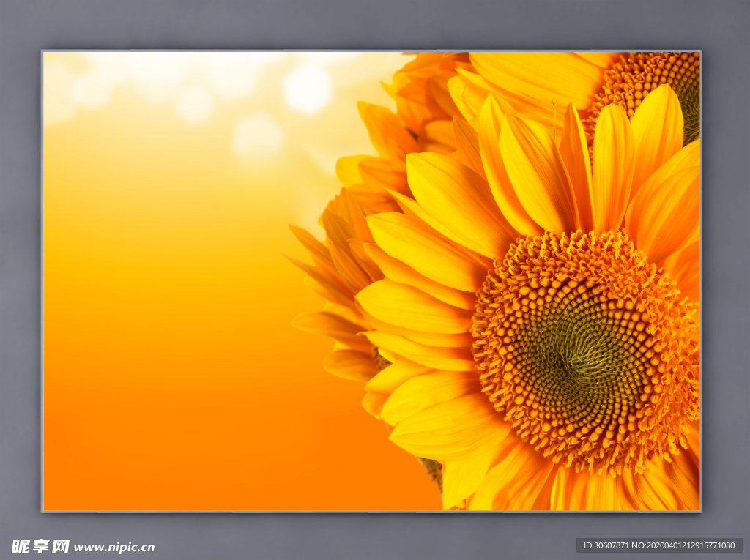
Task: Click the gray margin right of the picture
Action: click(725, 278)
